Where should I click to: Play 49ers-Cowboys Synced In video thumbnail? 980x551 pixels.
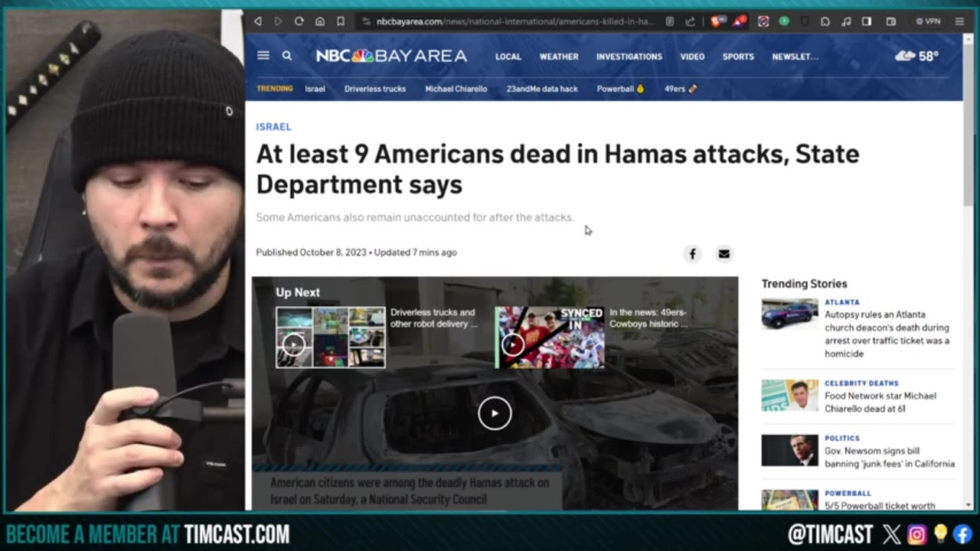(550, 337)
